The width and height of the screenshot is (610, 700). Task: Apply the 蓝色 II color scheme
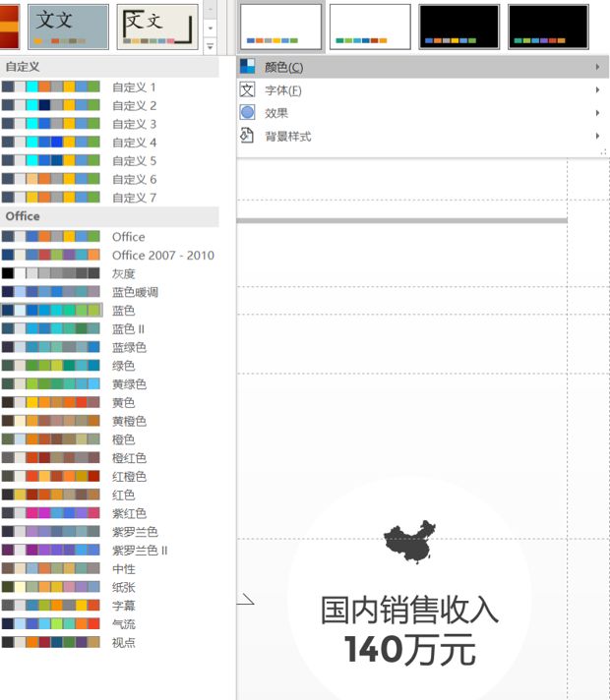109,328
